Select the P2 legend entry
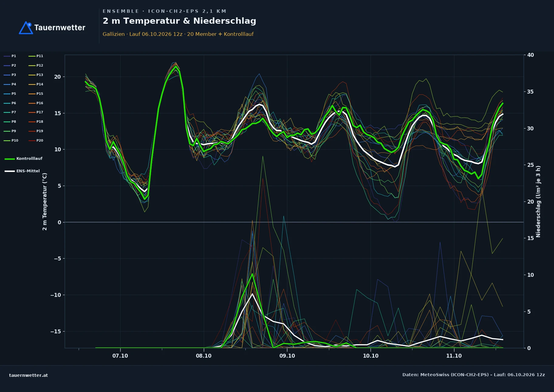Viewport: 554px width, 392px height. [10, 65]
